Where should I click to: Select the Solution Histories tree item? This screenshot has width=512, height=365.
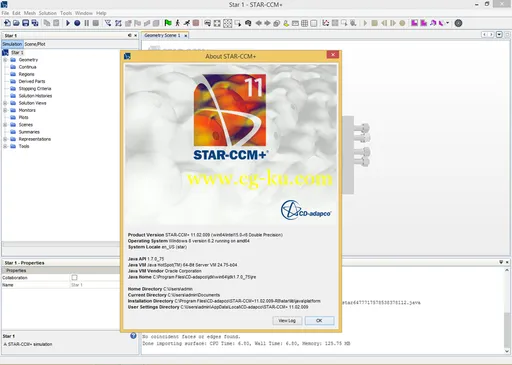(35, 96)
